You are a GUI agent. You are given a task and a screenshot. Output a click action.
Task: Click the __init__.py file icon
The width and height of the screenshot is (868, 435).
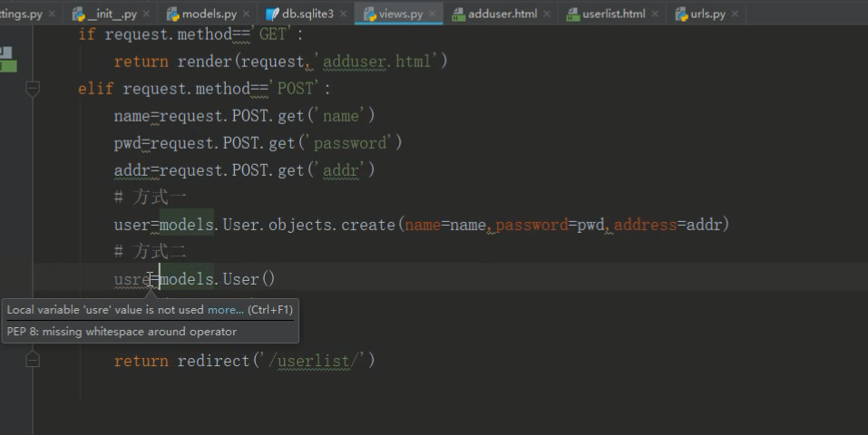79,14
